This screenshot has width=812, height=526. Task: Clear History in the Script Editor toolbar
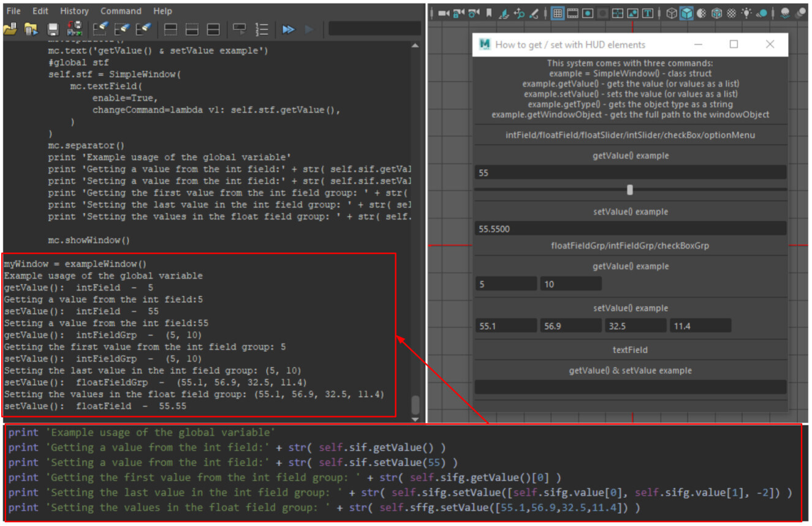click(100, 29)
